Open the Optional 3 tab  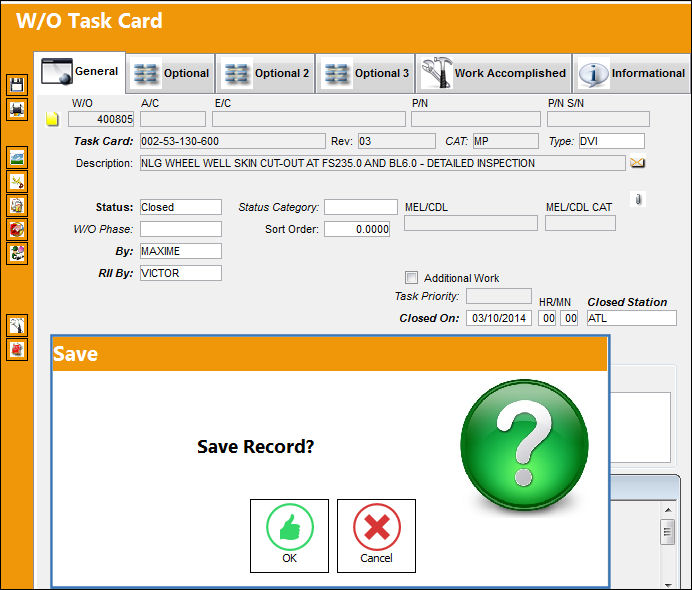pos(365,73)
